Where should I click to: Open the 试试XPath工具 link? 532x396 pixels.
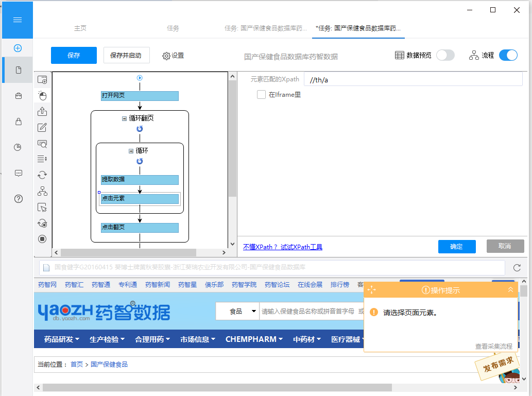pos(301,247)
